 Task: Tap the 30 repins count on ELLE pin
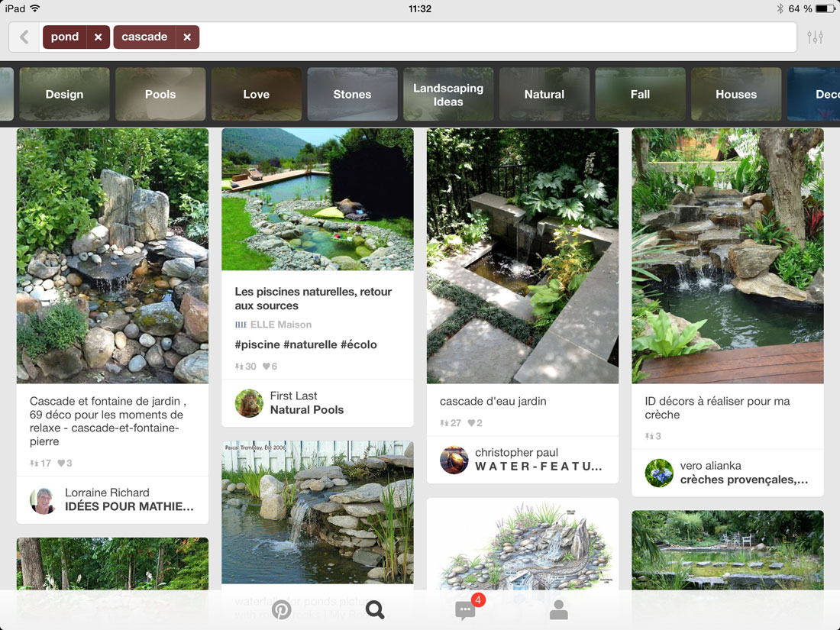point(246,367)
